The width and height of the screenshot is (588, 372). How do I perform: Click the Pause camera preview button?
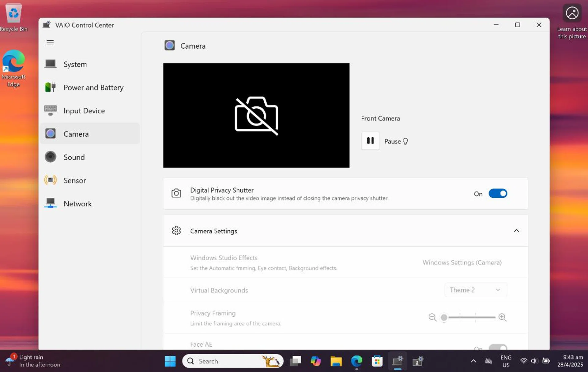coord(370,141)
